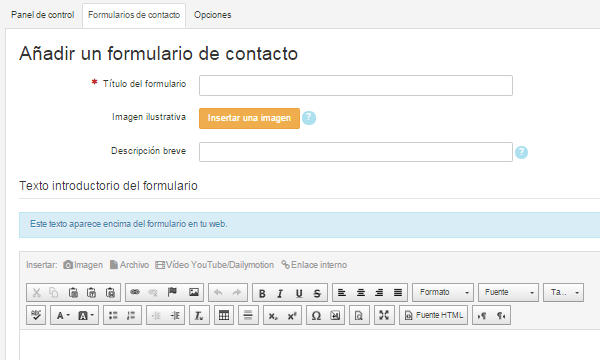Insert a table
The height and width of the screenshot is (360, 600).
tap(224, 315)
